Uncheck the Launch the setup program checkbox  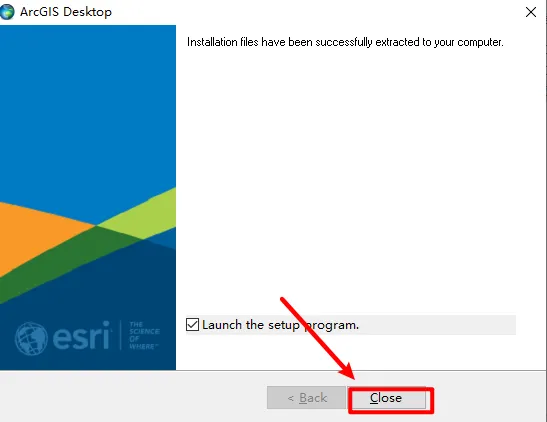click(192, 324)
